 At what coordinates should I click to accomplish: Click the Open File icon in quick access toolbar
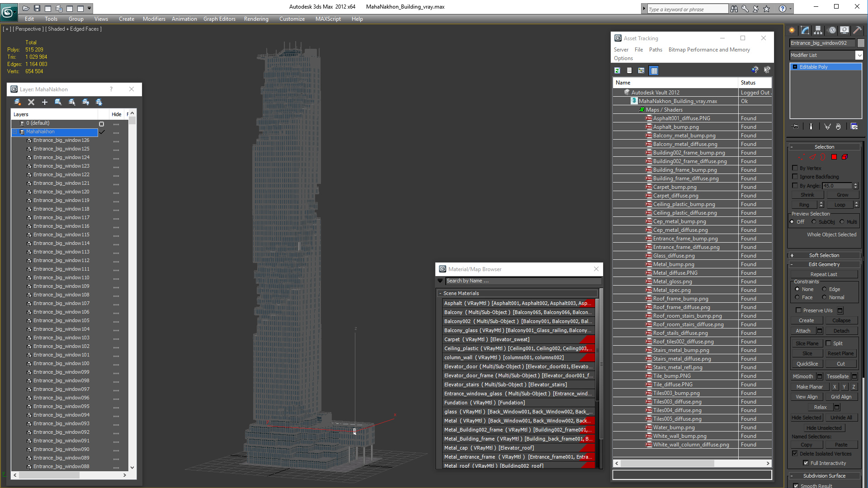coord(26,8)
